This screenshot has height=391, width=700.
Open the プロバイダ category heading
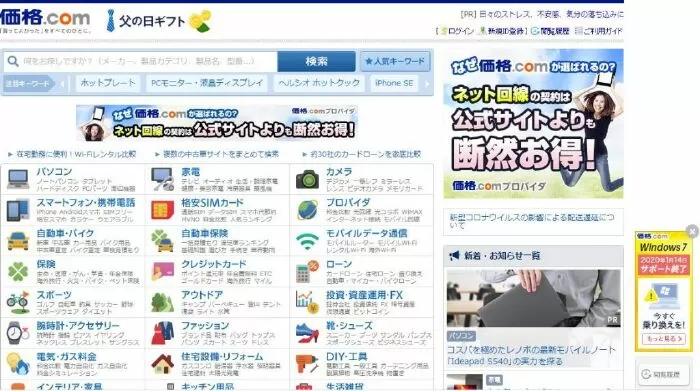click(x=348, y=202)
